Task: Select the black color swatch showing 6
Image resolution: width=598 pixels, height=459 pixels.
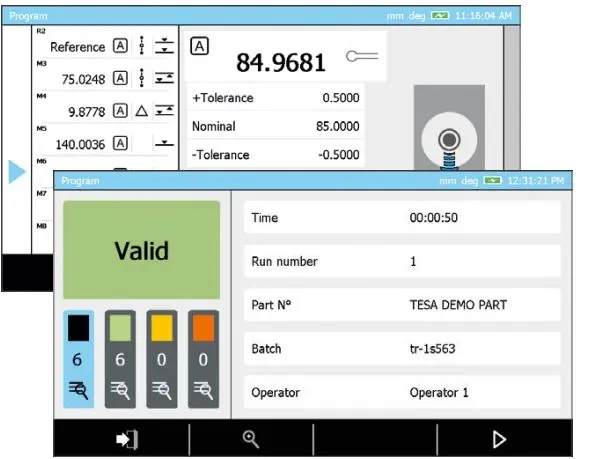Action: [79, 327]
